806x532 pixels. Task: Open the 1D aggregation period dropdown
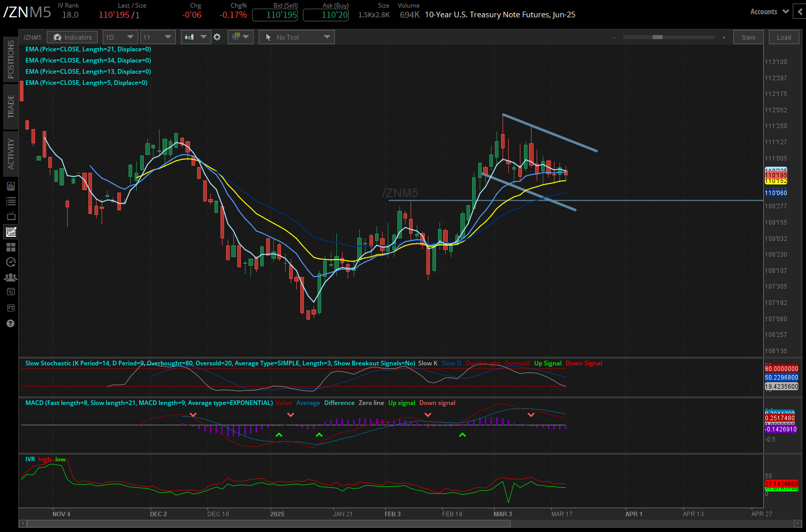pos(120,37)
